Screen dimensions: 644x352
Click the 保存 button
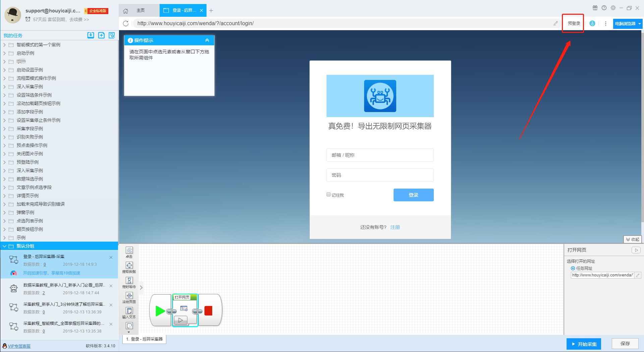(625, 344)
